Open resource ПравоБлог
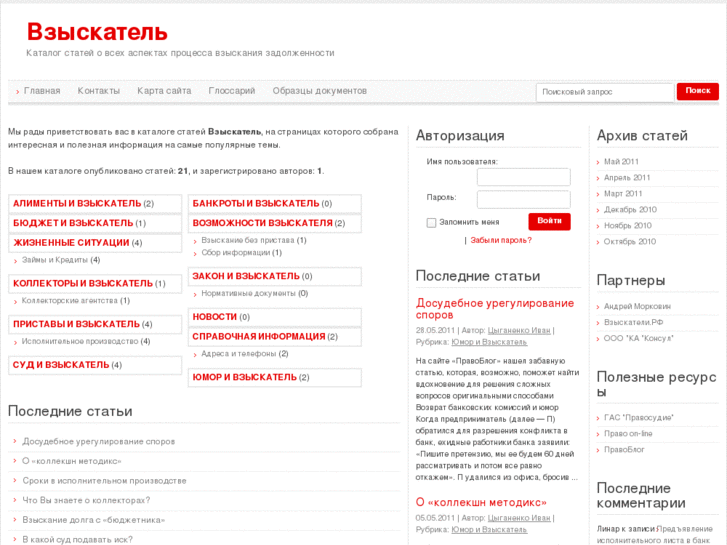The height and width of the screenshot is (545, 727). [x=624, y=450]
